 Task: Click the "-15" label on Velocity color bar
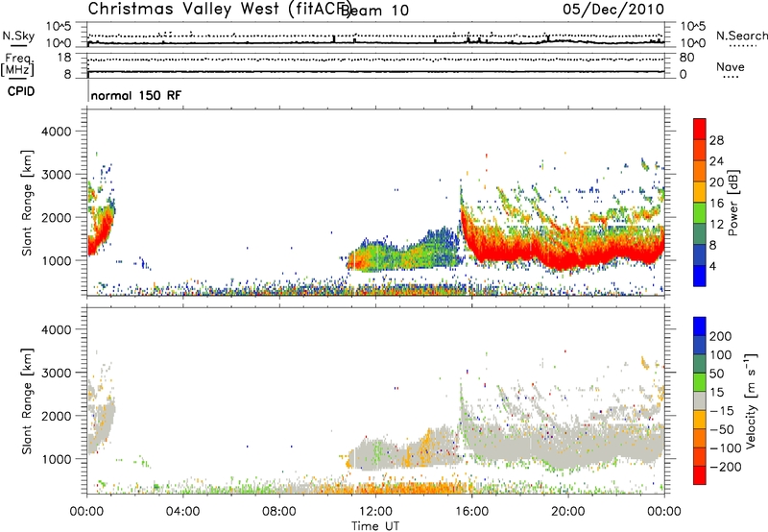721,411
